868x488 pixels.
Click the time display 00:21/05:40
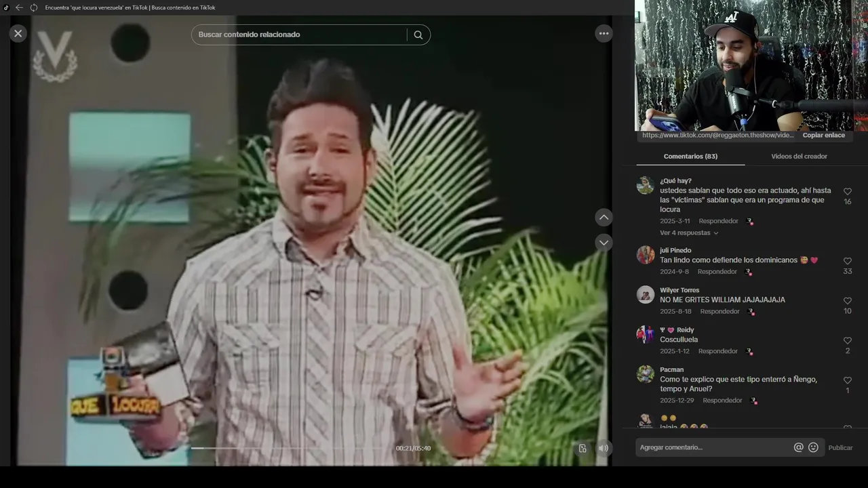[x=413, y=449]
